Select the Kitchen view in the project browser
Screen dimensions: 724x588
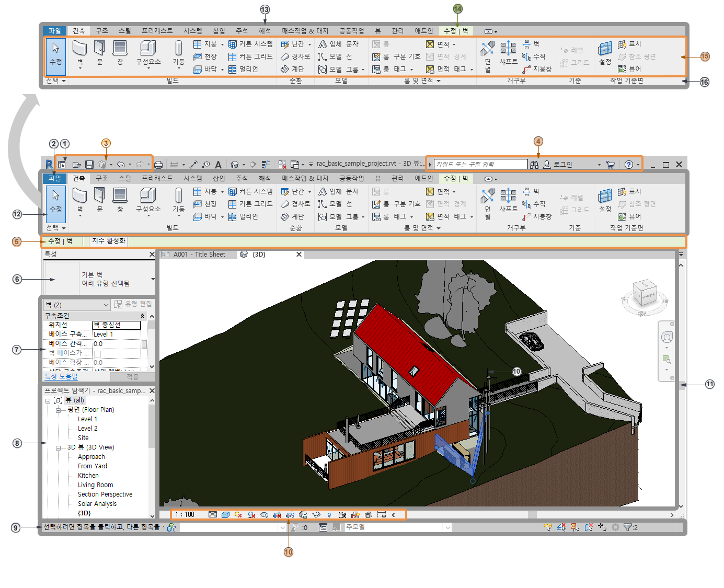[x=88, y=476]
